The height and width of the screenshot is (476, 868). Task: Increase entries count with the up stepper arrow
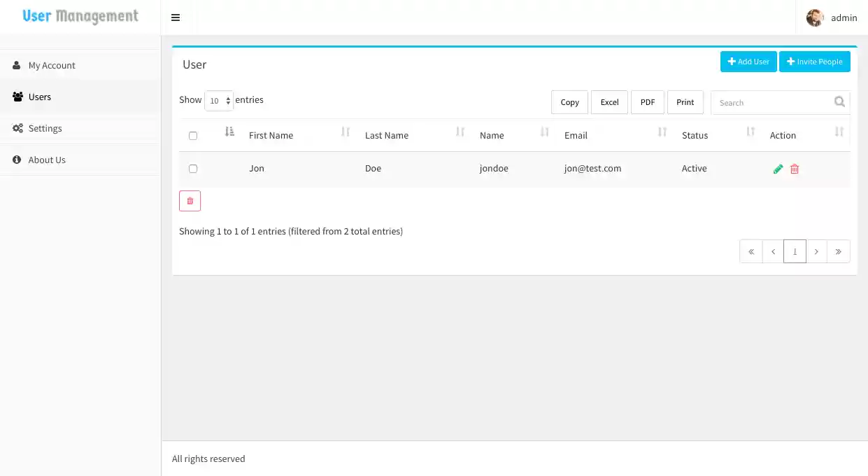[x=228, y=97]
